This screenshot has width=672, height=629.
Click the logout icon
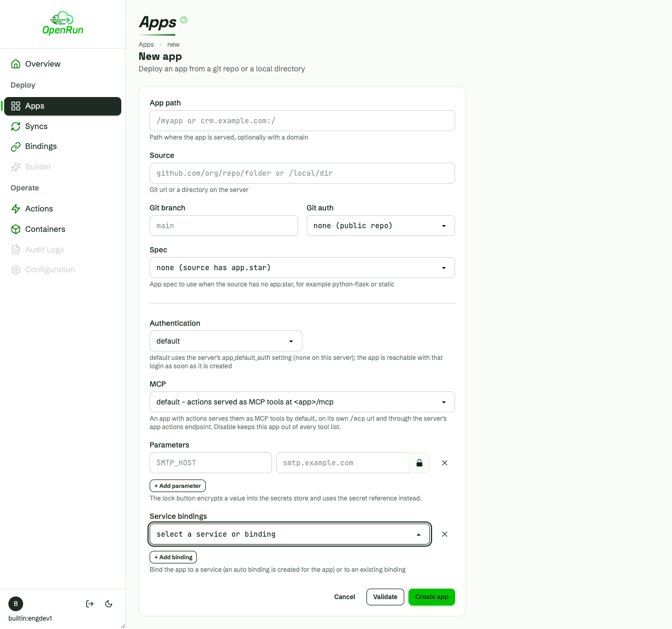click(x=90, y=604)
